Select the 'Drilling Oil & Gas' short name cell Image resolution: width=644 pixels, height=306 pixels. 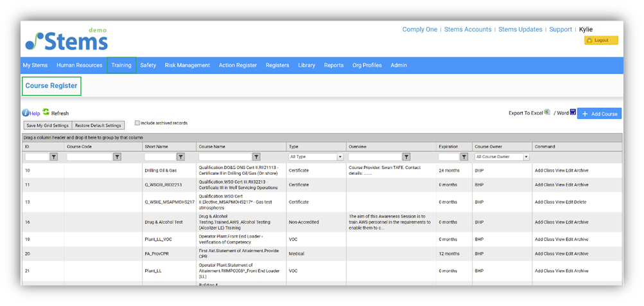(x=161, y=170)
